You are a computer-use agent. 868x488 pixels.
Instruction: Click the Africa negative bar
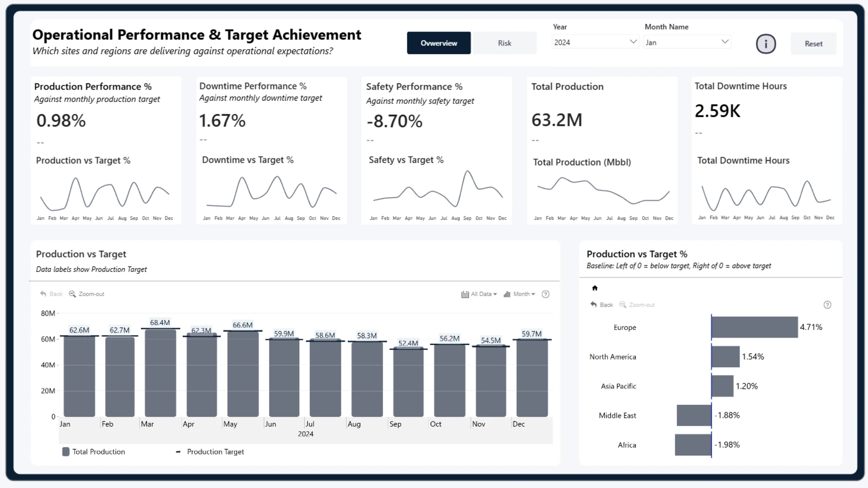[x=693, y=445]
